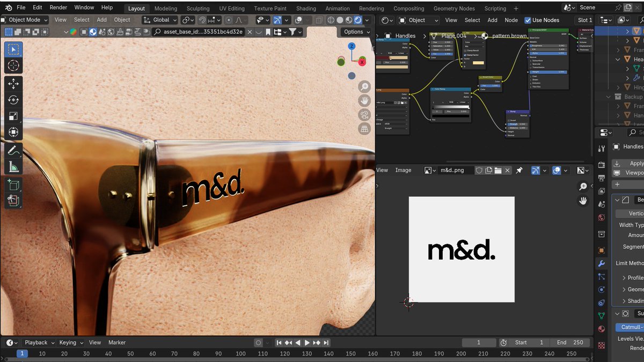Toggle snapping magnet in 3D viewport header
The width and height of the screenshot is (644, 362).
(x=202, y=20)
